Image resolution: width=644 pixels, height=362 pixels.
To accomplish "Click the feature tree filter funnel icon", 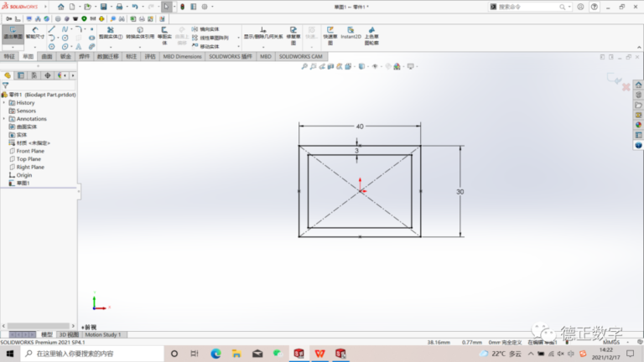I will point(5,85).
